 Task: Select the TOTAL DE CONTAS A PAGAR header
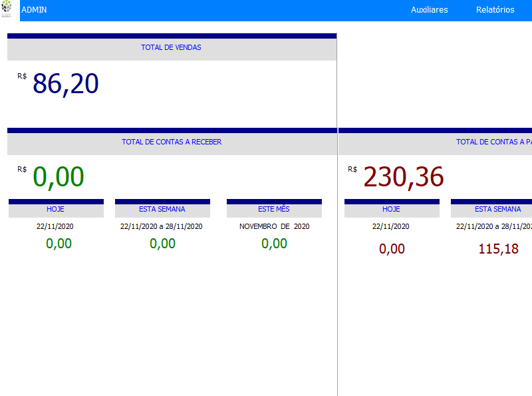(x=493, y=142)
